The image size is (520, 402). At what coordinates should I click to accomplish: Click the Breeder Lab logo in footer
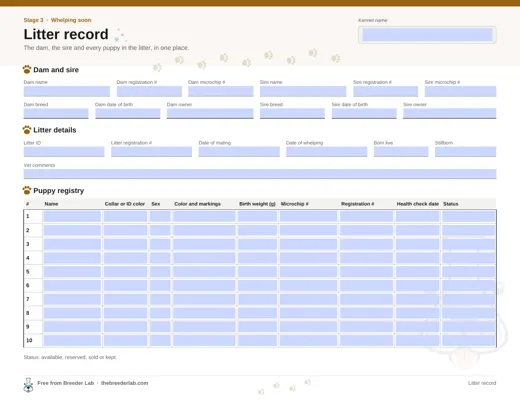(x=28, y=385)
